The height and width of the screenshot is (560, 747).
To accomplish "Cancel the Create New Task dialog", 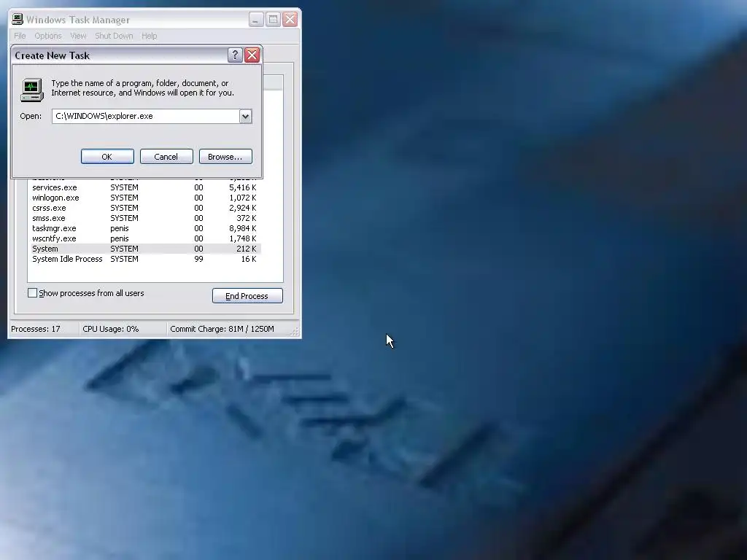I will click(x=166, y=157).
